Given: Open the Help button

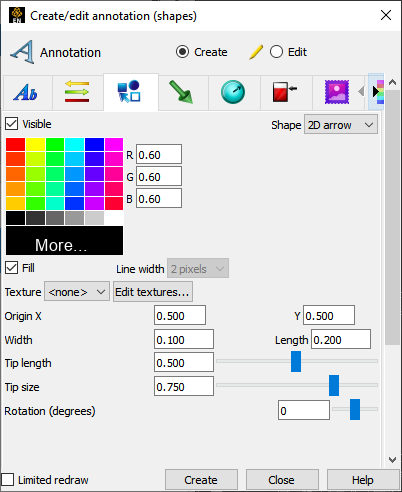Looking at the screenshot, I should click(363, 480).
